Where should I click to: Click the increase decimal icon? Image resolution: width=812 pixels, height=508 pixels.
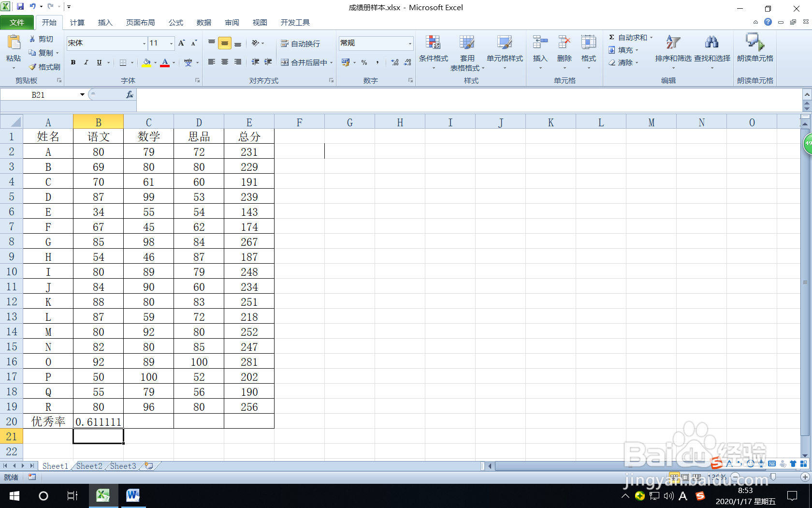(x=395, y=62)
